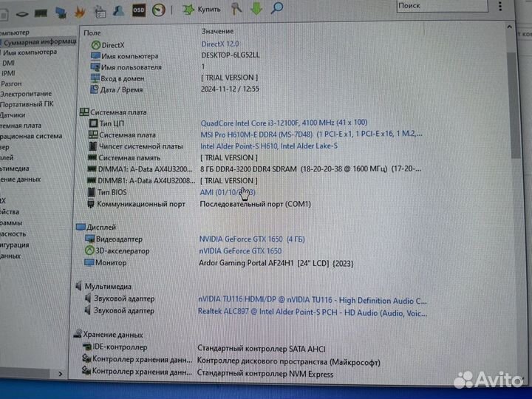This screenshot has height=399, width=532.
Task: Sort by the Поле column header
Action: click(x=92, y=33)
